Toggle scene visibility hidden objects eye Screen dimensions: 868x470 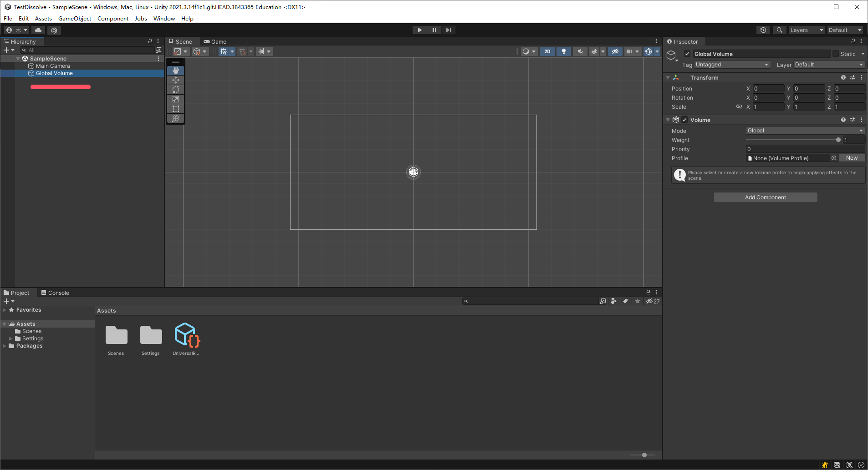click(615, 51)
